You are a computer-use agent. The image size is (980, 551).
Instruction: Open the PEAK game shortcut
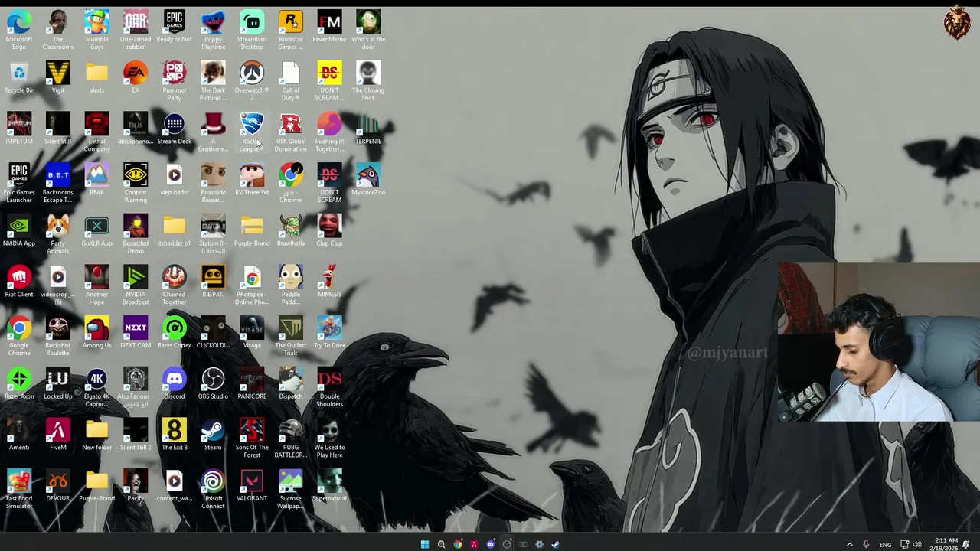(96, 180)
